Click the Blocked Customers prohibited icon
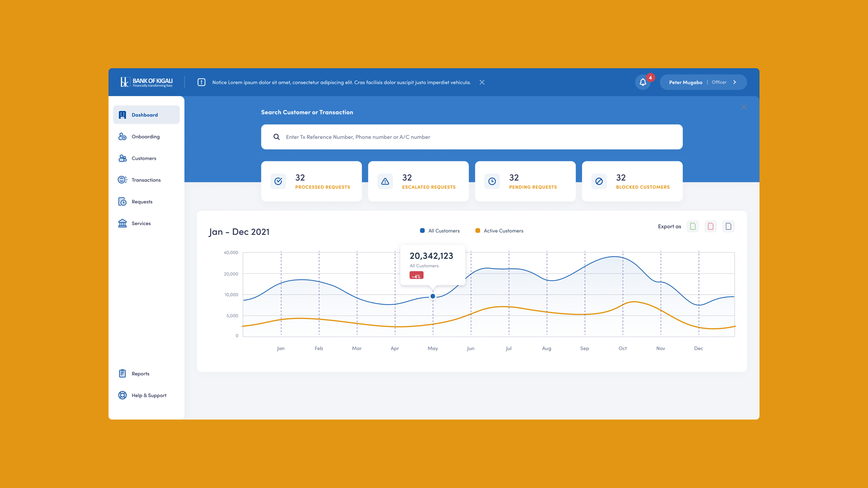 pos(599,181)
